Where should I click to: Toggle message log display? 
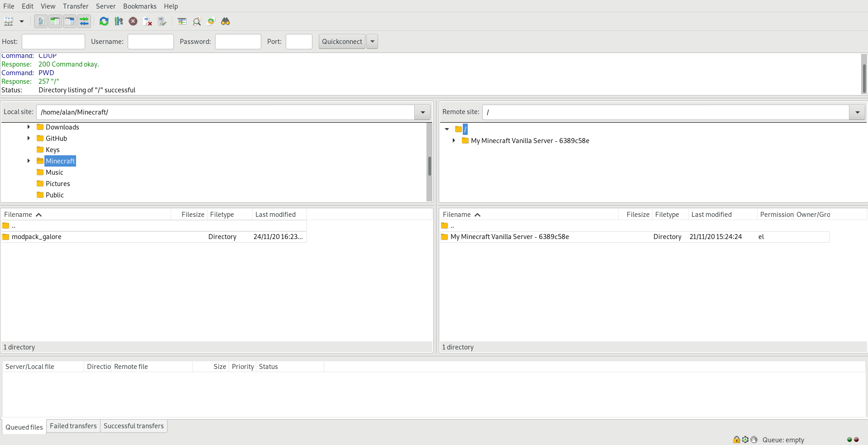coord(41,21)
